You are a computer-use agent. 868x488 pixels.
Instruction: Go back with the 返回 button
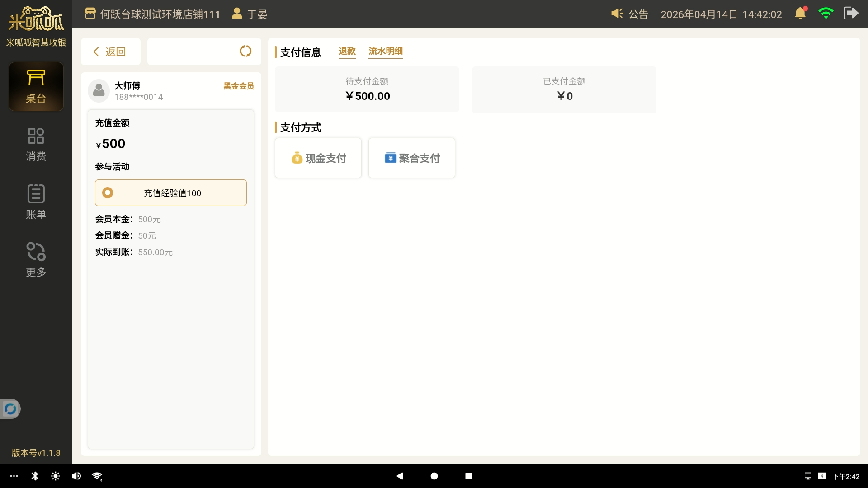(x=110, y=52)
